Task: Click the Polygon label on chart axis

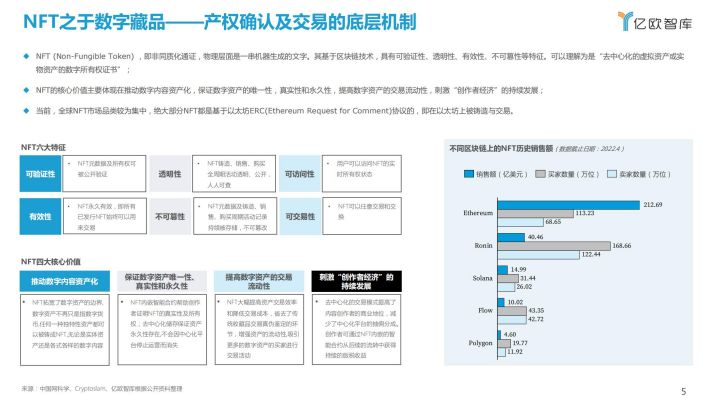Action: point(480,343)
